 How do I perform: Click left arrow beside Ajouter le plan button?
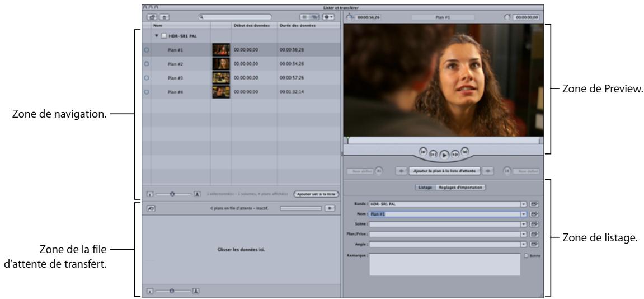pos(402,171)
